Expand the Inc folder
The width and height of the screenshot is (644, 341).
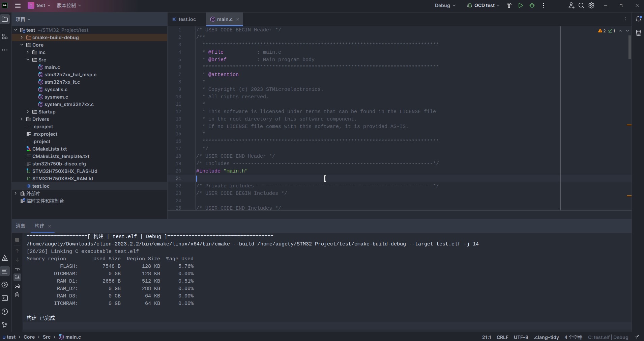(x=28, y=52)
